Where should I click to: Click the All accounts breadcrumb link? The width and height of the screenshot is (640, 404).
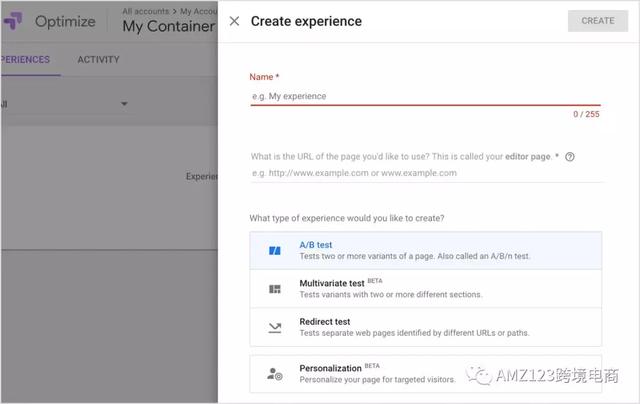(x=146, y=11)
